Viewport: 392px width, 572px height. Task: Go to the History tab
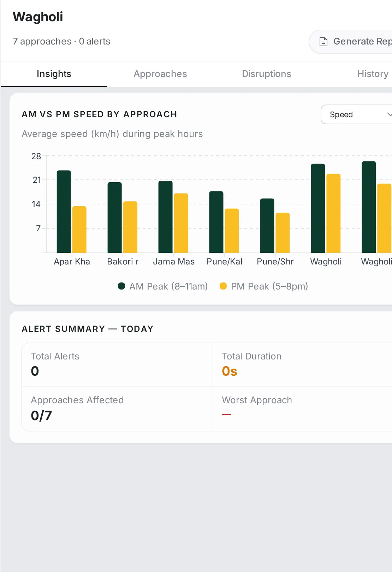coord(373,74)
